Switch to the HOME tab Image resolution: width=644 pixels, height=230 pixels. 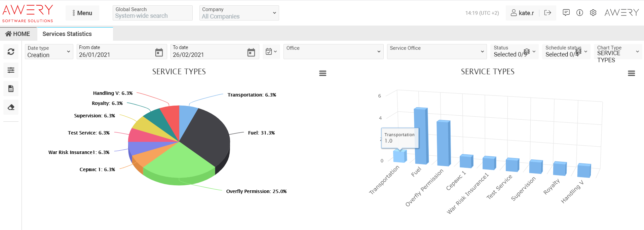coord(18,34)
